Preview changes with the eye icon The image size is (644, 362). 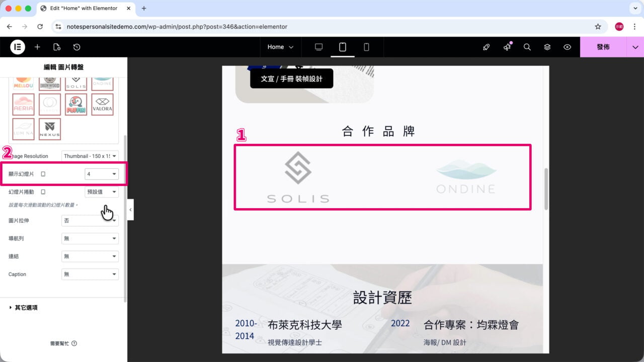pos(568,47)
